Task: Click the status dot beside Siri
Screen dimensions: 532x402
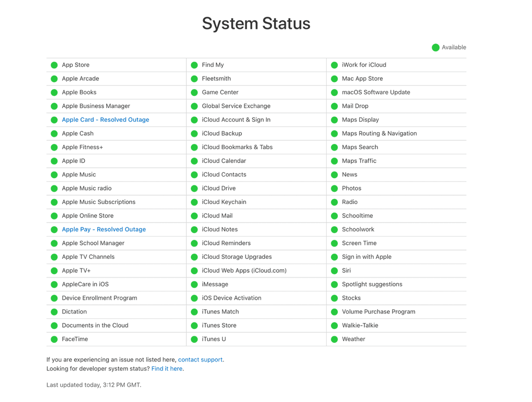Action: pyautogui.click(x=334, y=271)
